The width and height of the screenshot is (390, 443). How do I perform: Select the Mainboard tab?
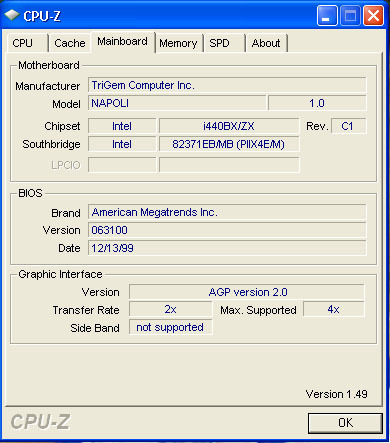pyautogui.click(x=122, y=42)
